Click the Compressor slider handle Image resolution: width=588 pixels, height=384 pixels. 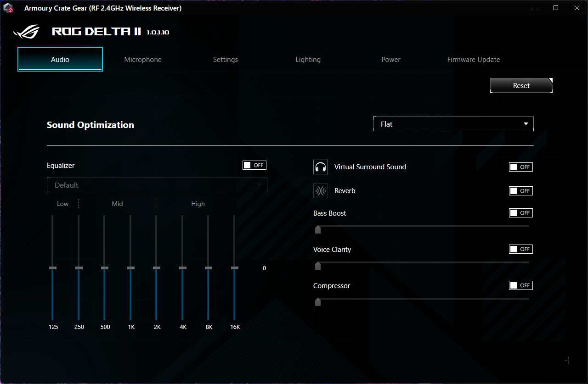click(x=317, y=302)
